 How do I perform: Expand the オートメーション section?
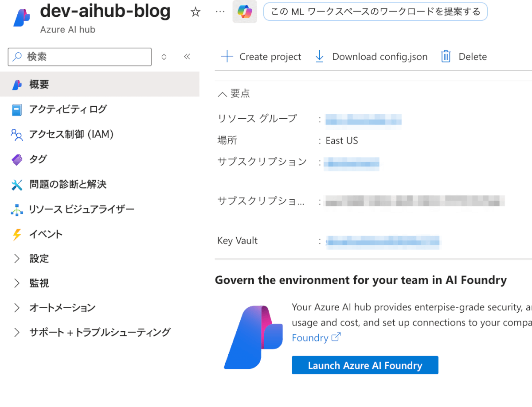tap(17, 308)
